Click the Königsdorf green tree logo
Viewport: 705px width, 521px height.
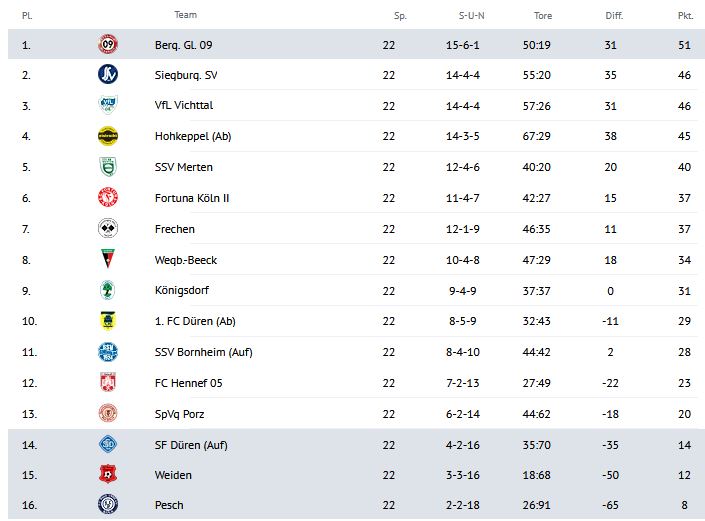point(108,291)
